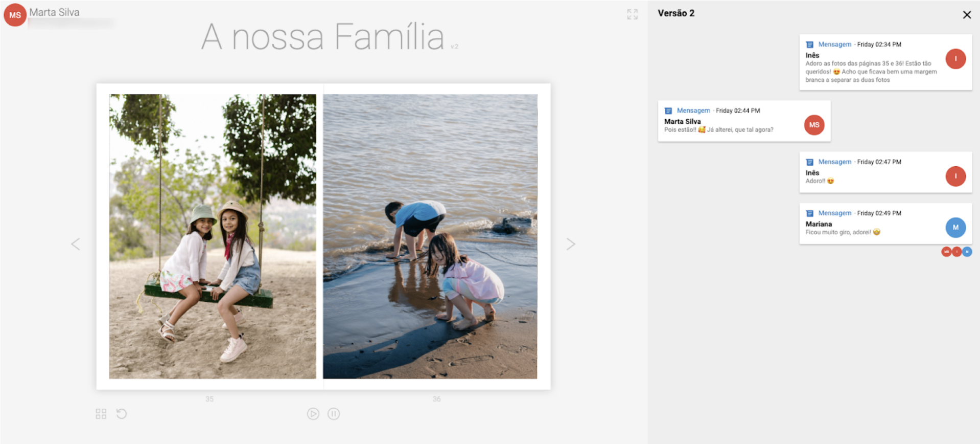Go to the next page spread
The width and height of the screenshot is (980, 444).
point(571,244)
